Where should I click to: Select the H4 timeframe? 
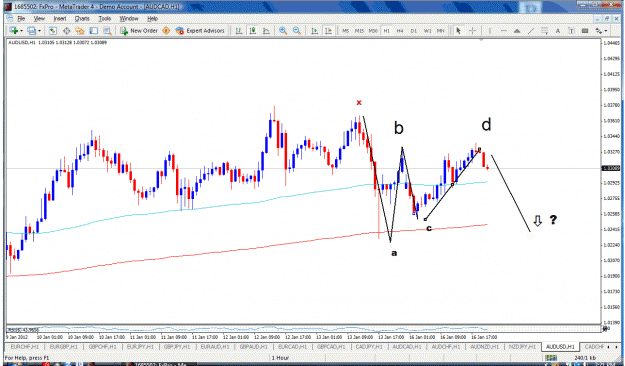pyautogui.click(x=400, y=31)
